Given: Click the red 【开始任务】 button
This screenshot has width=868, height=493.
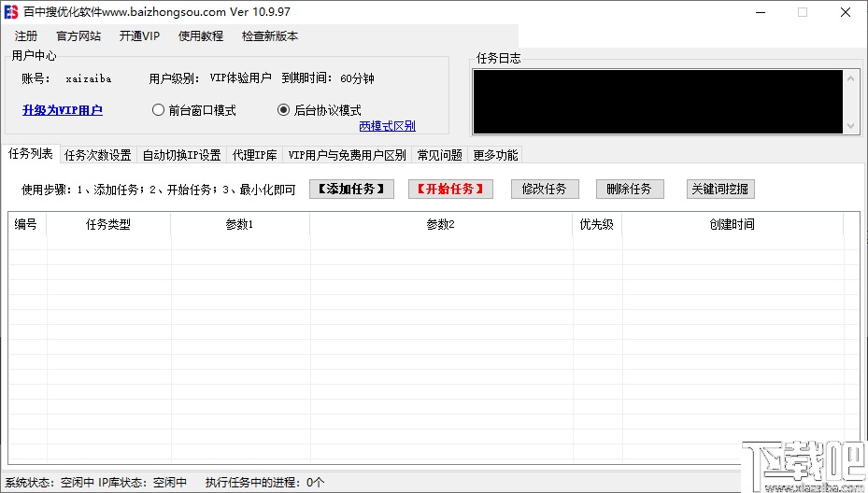Looking at the screenshot, I should pos(450,190).
